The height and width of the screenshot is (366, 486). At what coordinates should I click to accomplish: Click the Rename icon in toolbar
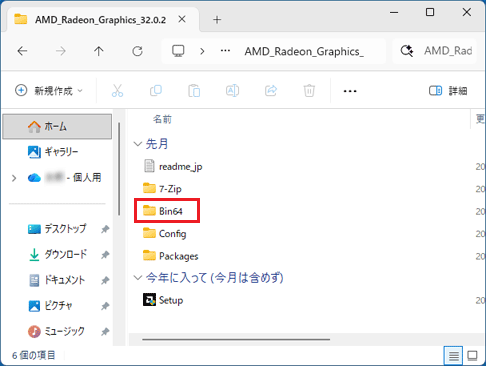[232, 91]
